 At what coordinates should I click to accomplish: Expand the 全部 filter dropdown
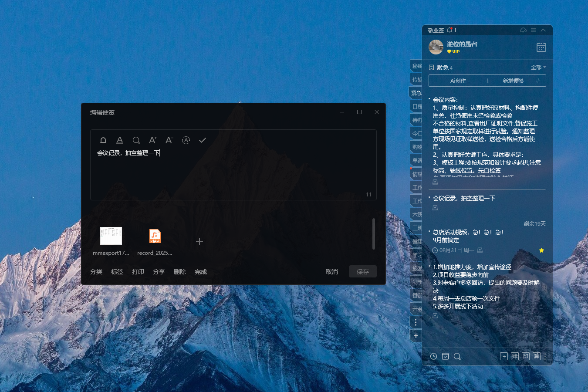(538, 68)
